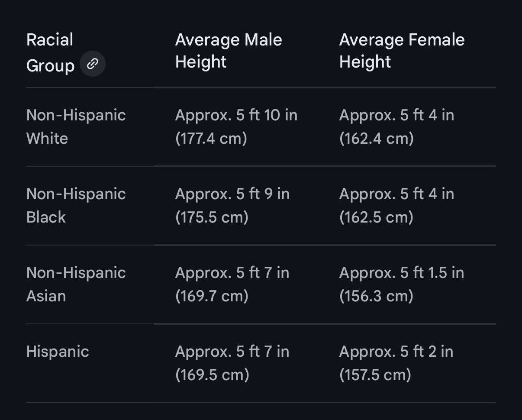This screenshot has height=420, width=522.
Task: Select the Average Male Height header
Action: [228, 51]
